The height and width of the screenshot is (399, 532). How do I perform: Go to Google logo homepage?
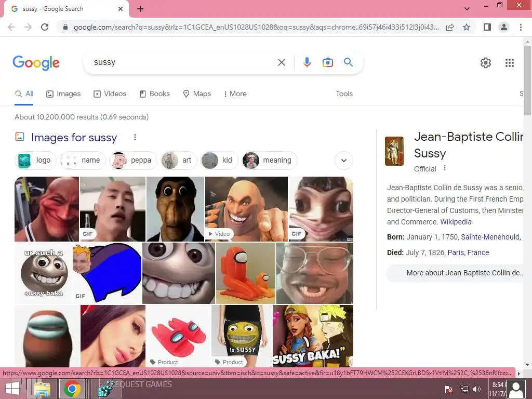(x=36, y=63)
